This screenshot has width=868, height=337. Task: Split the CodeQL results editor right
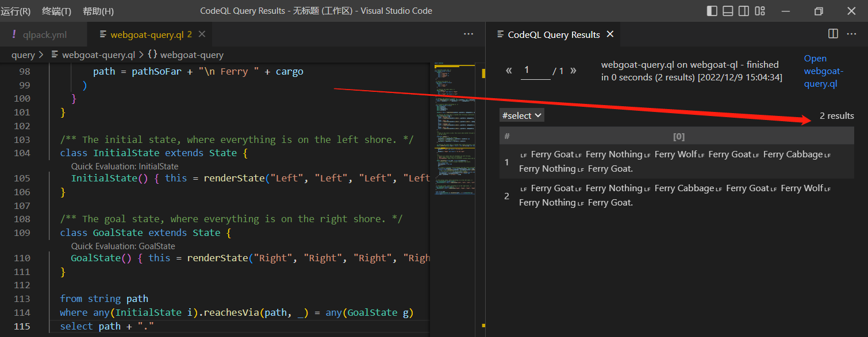833,34
